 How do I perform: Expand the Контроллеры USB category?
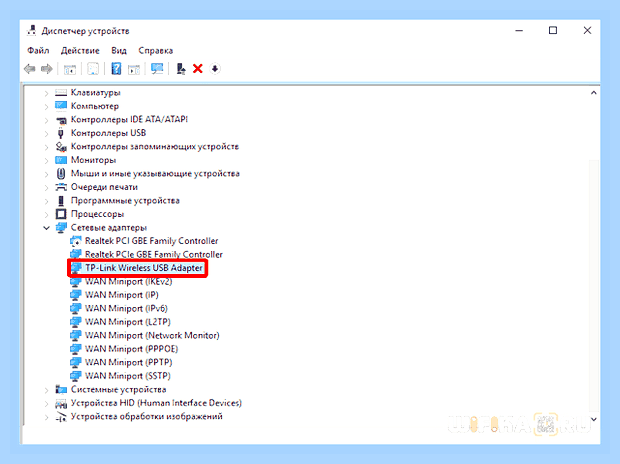click(46, 133)
